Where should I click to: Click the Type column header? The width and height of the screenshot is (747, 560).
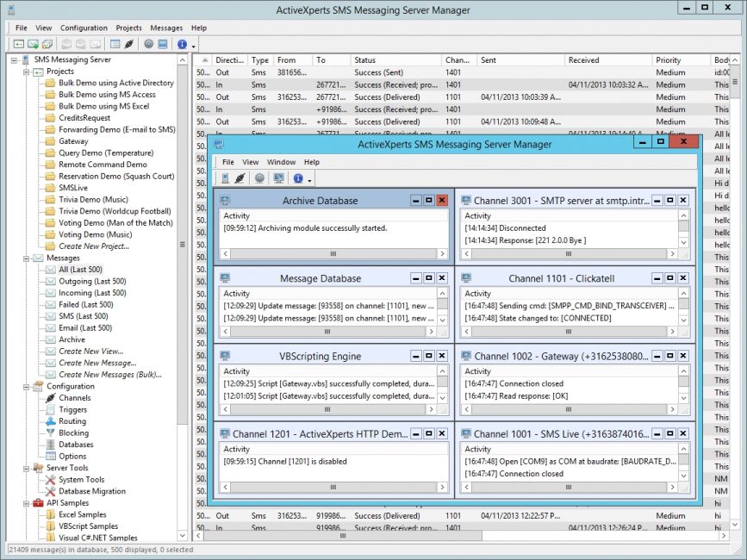click(x=260, y=60)
